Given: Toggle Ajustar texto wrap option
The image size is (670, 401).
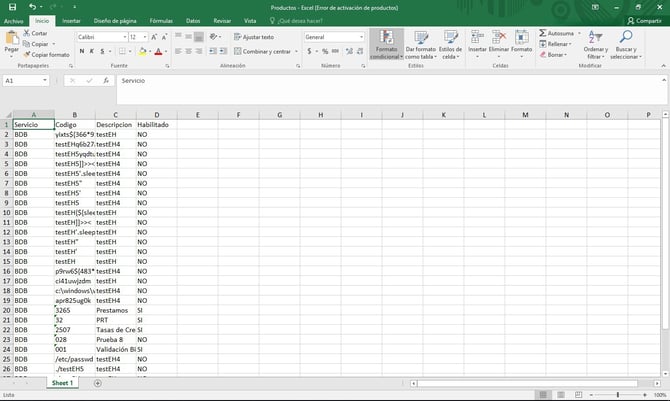Looking at the screenshot, I should click(254, 37).
